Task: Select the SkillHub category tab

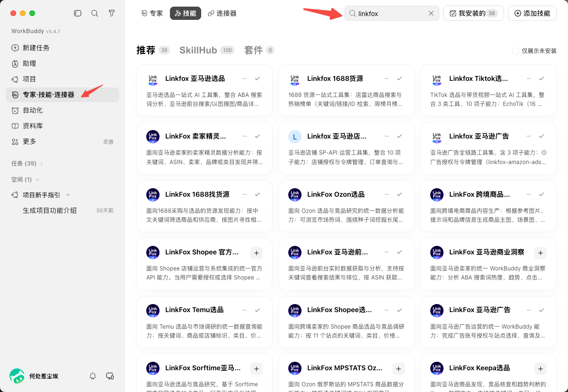Action: pyautogui.click(x=207, y=50)
